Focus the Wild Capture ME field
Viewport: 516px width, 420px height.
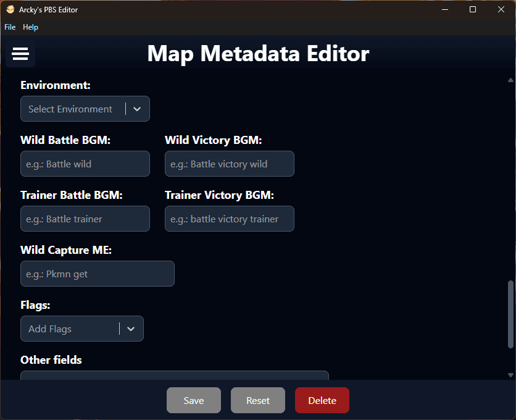point(98,274)
